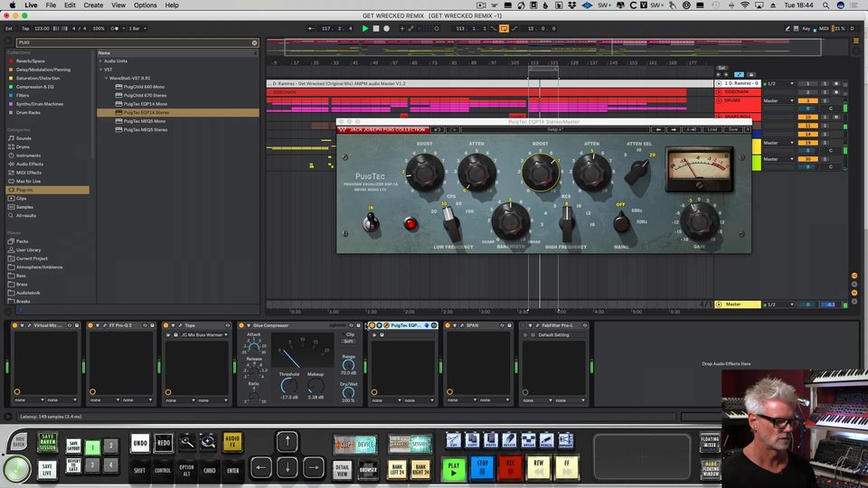This screenshot has width=868, height=488.
Task: Go to next preset arrow in PuigTec
Action: pyautogui.click(x=673, y=129)
